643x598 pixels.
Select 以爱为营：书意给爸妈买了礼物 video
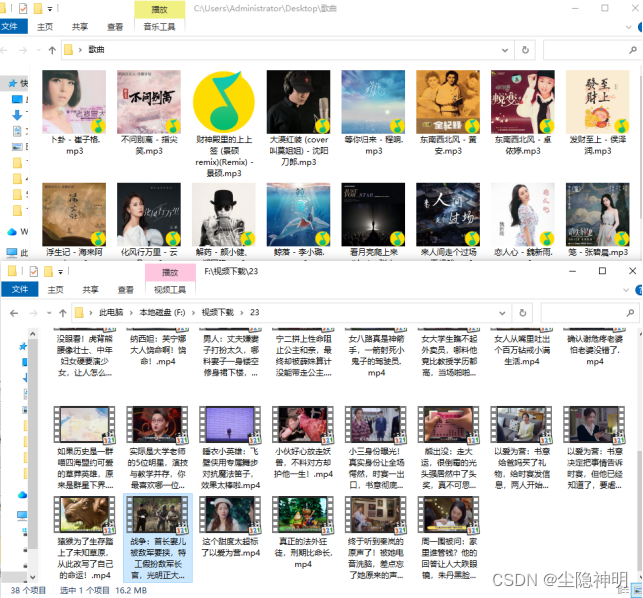point(521,448)
